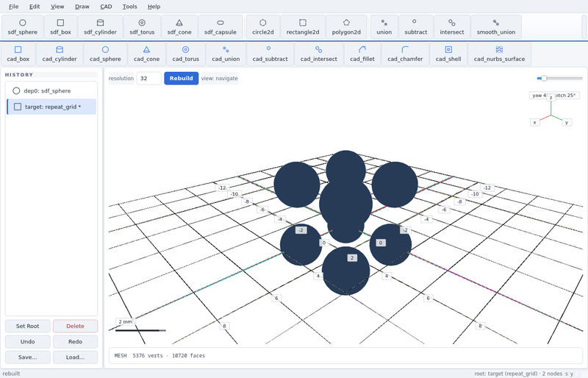Click Set Root button
588x378 pixels.
(x=27, y=326)
